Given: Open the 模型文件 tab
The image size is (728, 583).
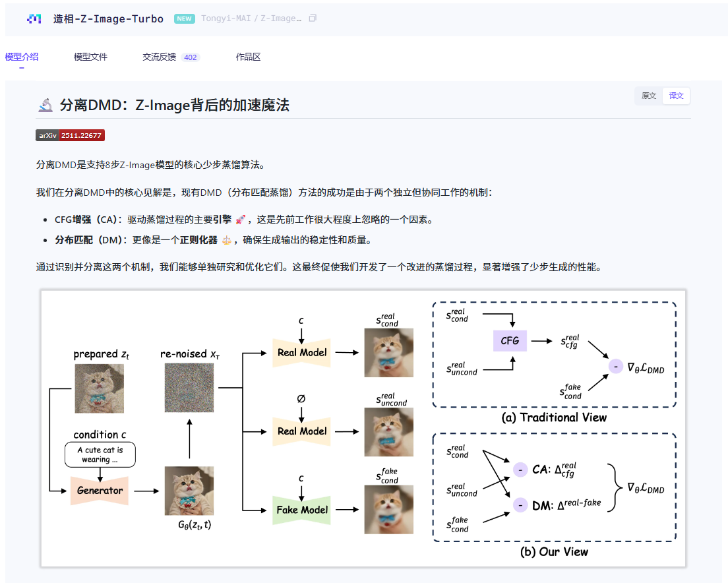Looking at the screenshot, I should 90,57.
